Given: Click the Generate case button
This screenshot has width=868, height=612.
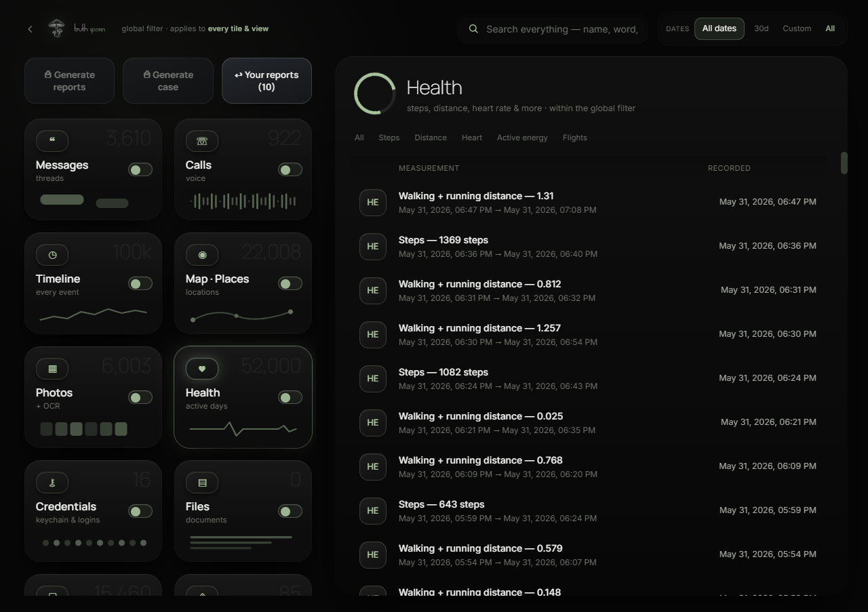Looking at the screenshot, I should (168, 81).
